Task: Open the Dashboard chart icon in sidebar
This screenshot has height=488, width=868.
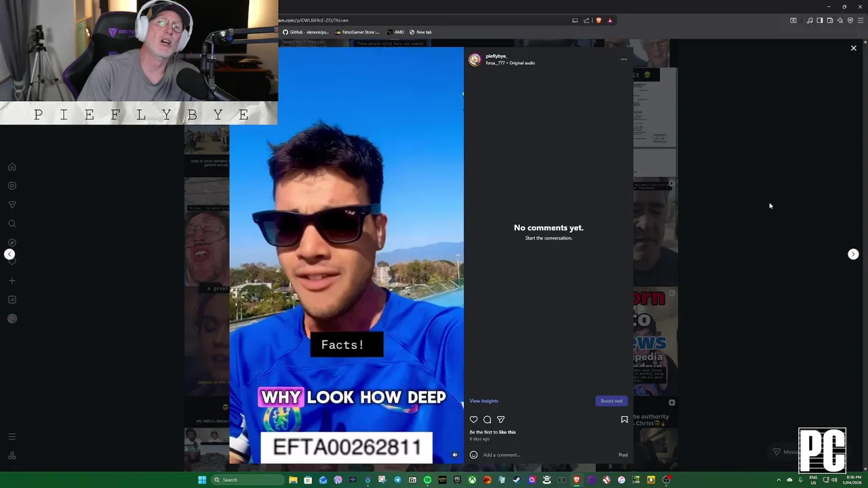Action: pos(12,300)
